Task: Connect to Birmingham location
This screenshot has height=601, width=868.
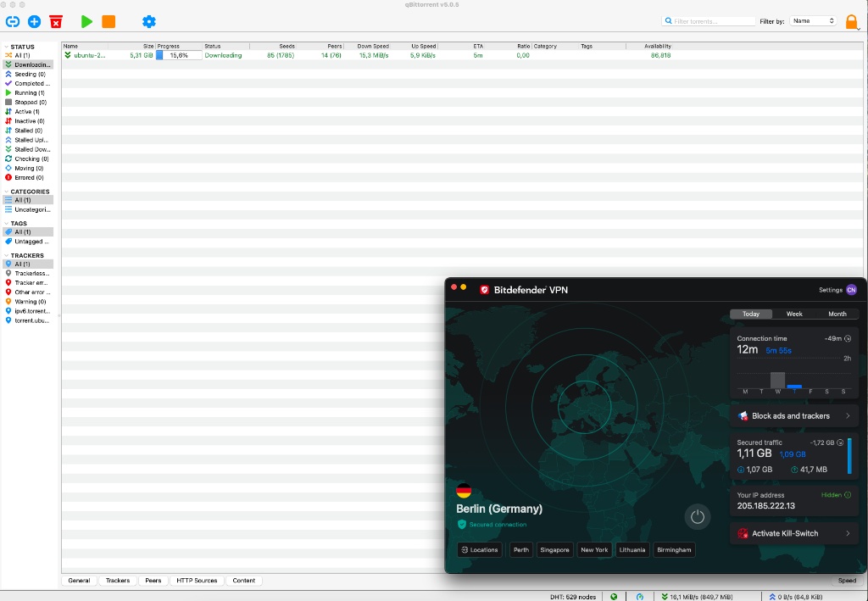Action: point(674,550)
